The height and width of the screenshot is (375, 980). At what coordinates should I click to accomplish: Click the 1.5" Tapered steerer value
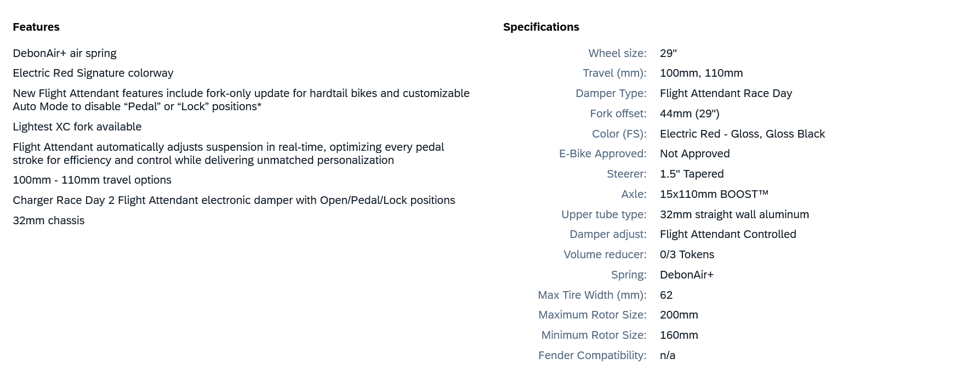pyautogui.click(x=692, y=174)
